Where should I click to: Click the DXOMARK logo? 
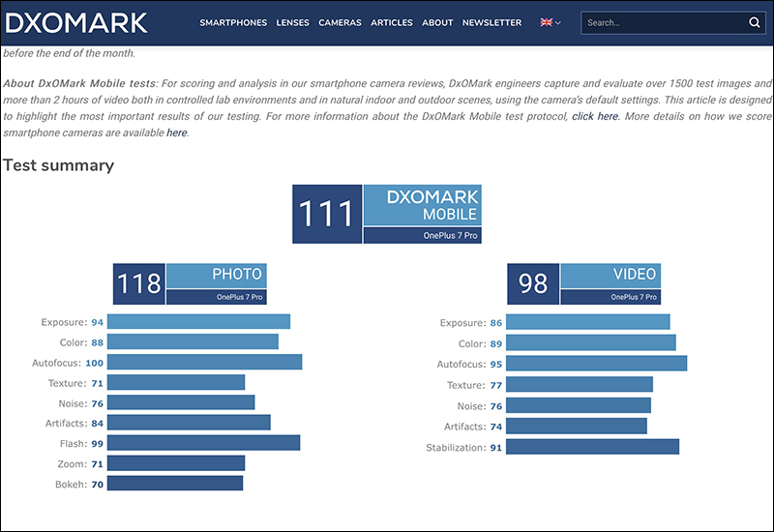(76, 22)
